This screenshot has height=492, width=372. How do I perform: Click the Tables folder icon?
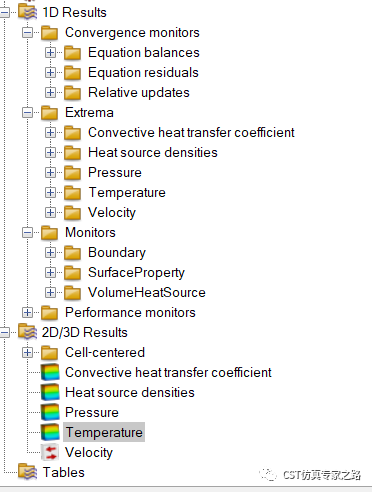click(x=27, y=472)
